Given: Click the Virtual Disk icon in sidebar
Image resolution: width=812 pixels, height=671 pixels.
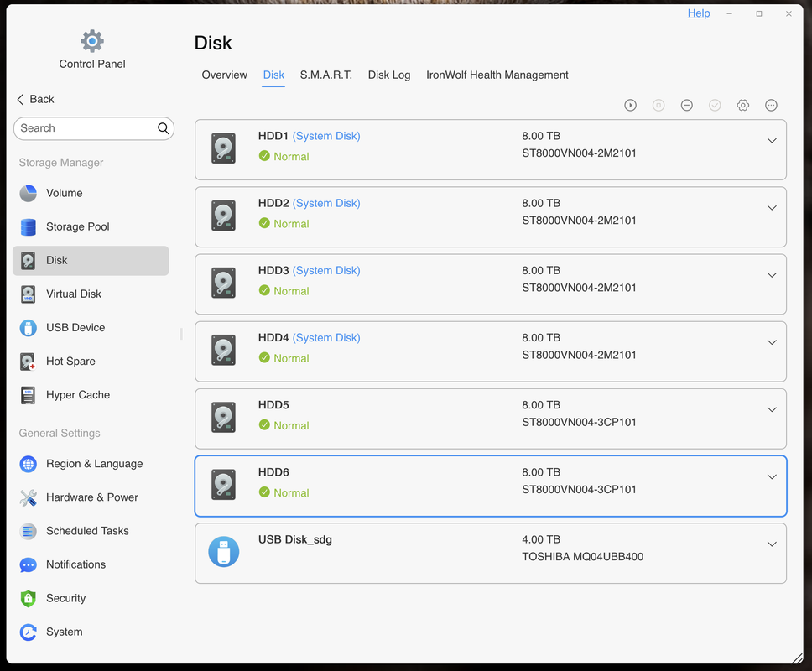Looking at the screenshot, I should 28,294.
